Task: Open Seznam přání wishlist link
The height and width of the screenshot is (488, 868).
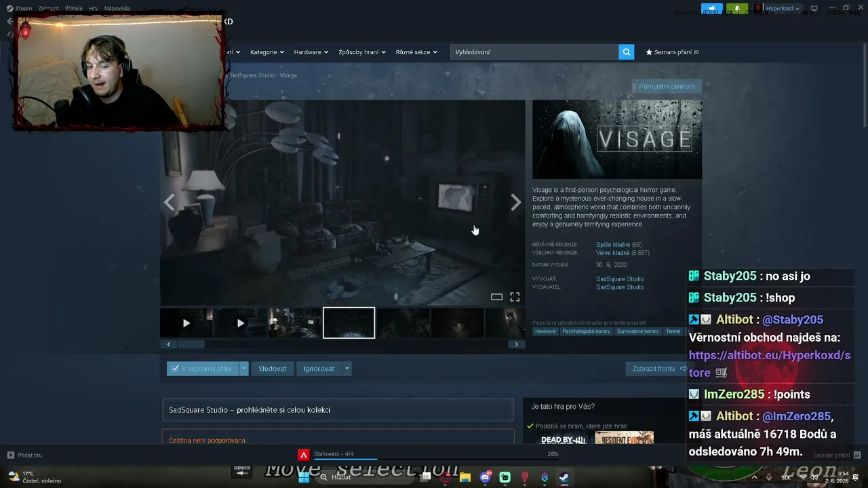Action: point(673,52)
